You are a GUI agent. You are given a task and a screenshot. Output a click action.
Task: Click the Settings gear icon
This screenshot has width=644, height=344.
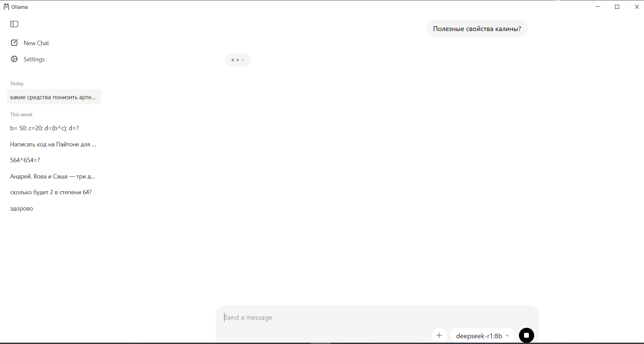pyautogui.click(x=14, y=59)
